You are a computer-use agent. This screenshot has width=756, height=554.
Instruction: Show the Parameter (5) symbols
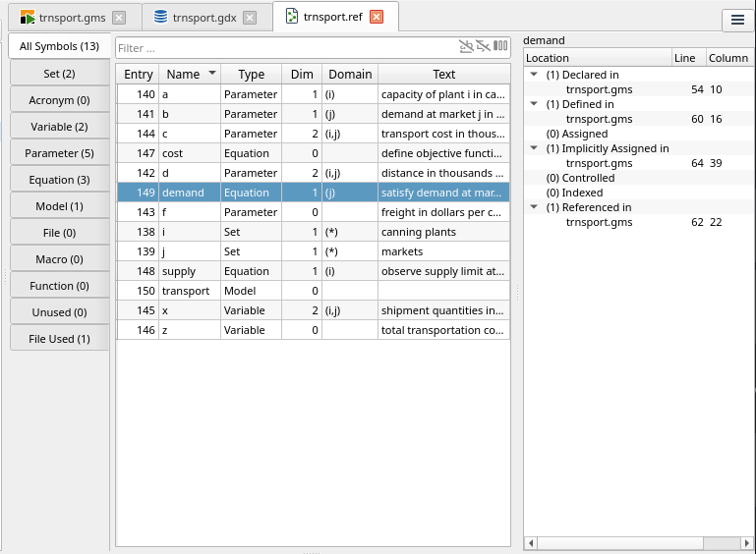tap(59, 153)
